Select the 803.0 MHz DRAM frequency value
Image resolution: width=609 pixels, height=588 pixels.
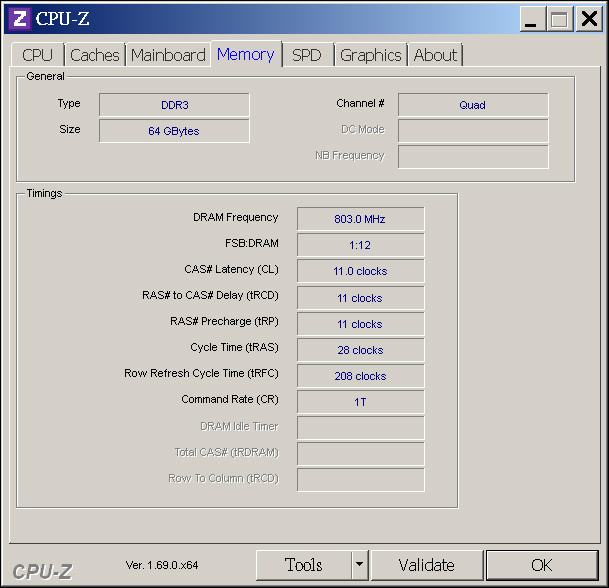tap(361, 219)
